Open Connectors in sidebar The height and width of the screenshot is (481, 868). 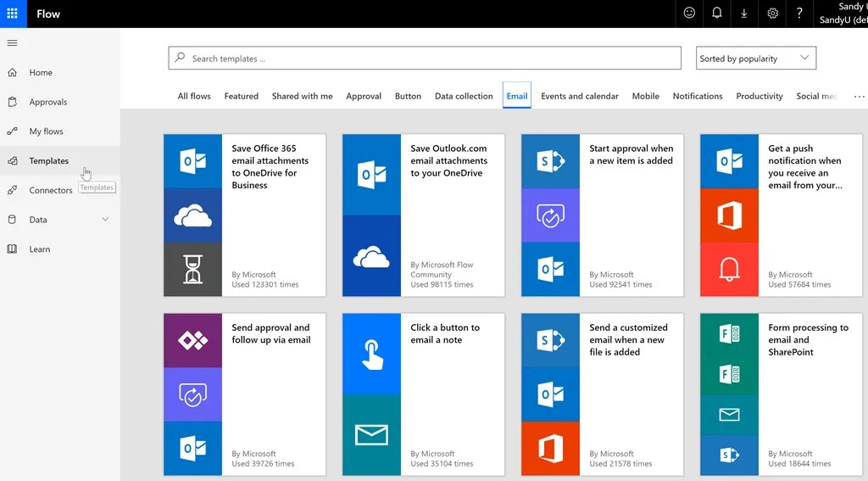point(60,189)
